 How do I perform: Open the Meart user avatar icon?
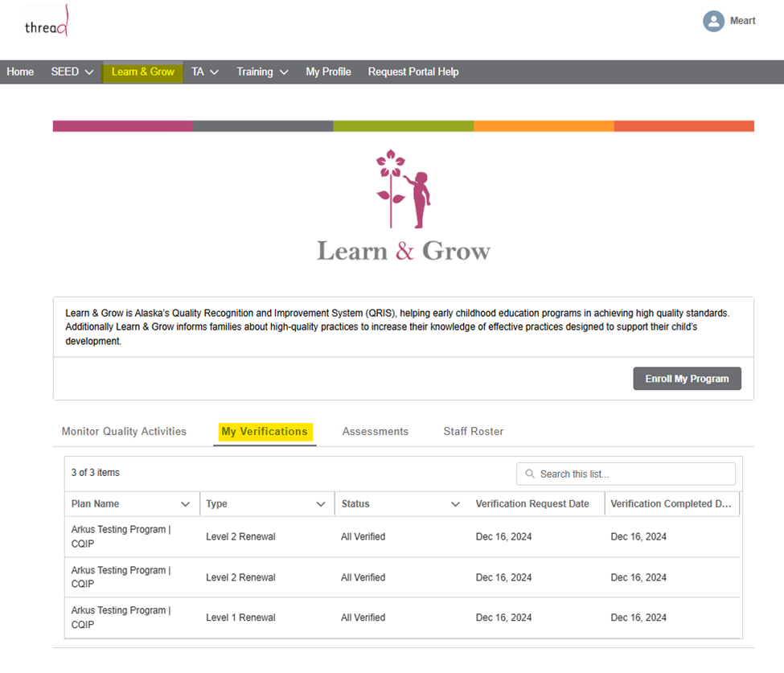coord(713,21)
